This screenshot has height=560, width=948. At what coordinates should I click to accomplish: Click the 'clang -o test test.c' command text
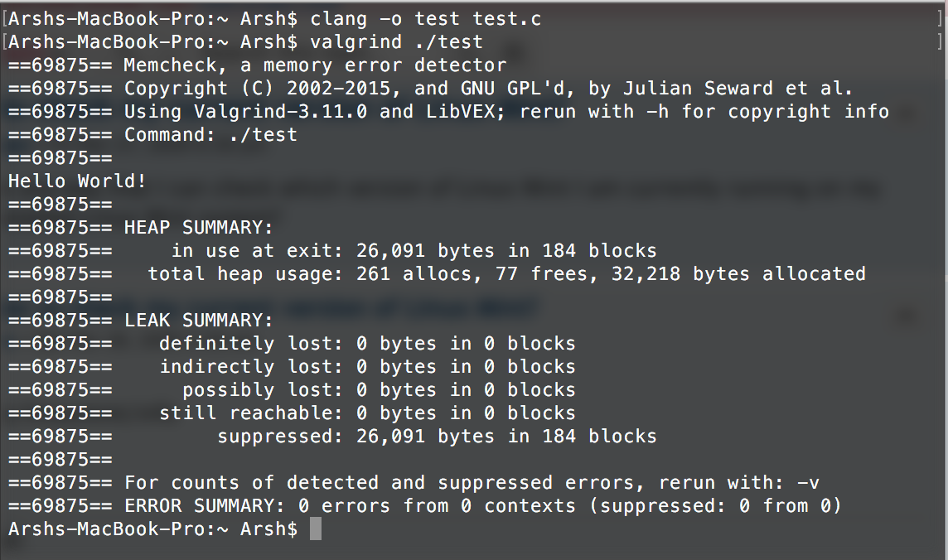pos(426,19)
